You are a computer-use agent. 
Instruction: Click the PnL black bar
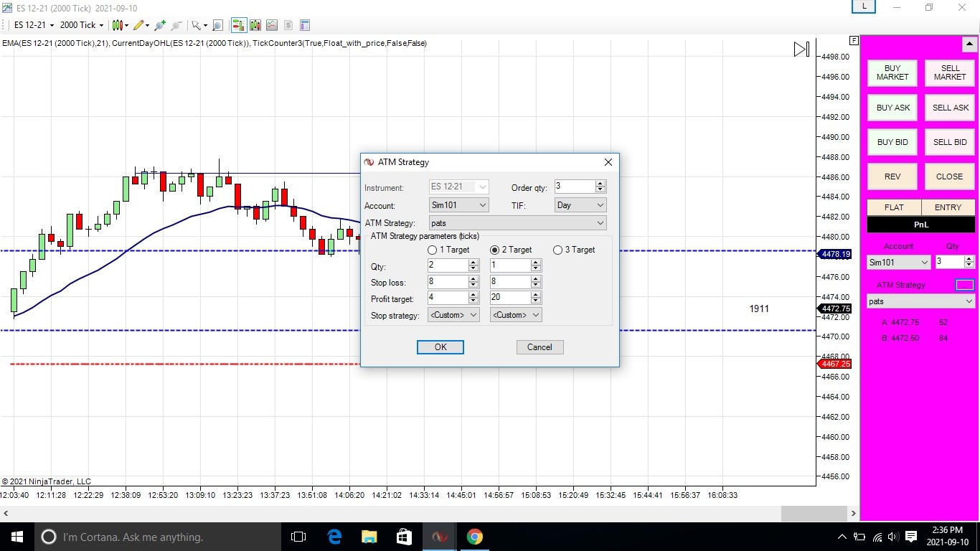pos(921,225)
